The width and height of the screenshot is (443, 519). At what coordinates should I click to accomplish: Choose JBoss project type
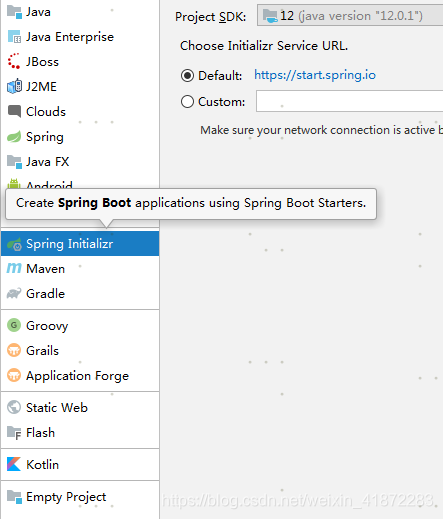pyautogui.click(x=80, y=62)
